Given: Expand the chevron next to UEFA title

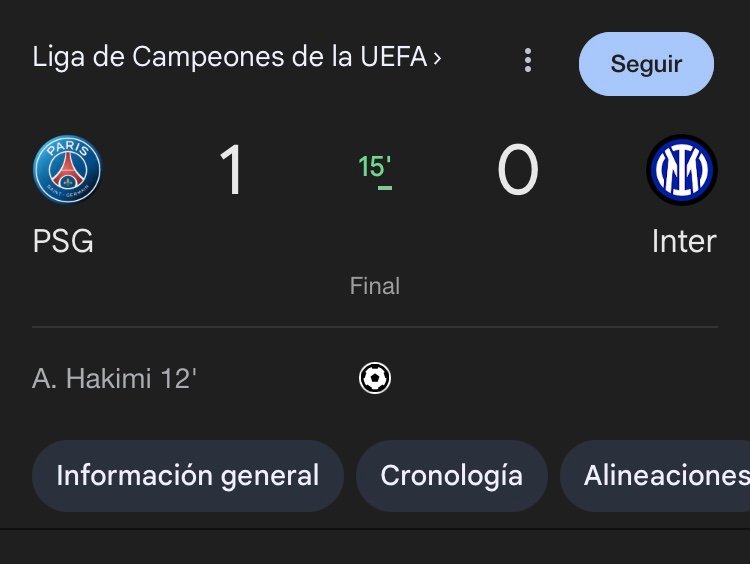Looking at the screenshot, I should tap(437, 58).
